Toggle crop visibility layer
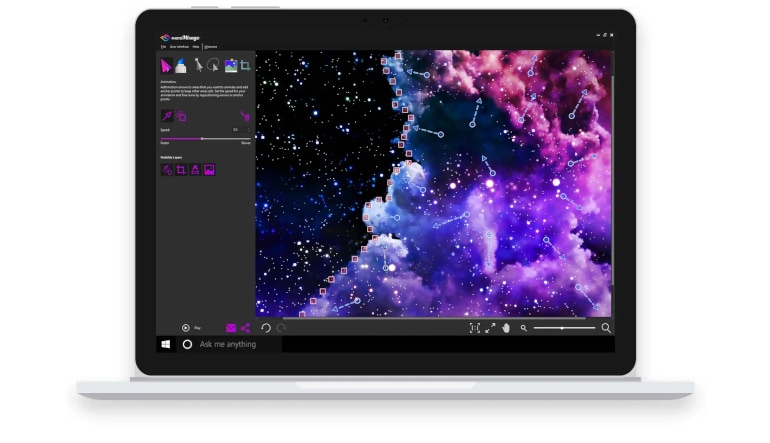 [181, 170]
